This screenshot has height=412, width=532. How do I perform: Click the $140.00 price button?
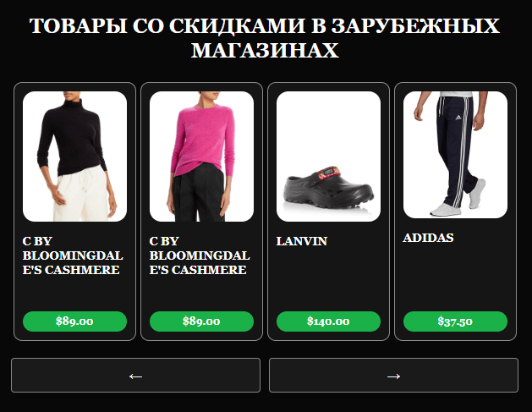(x=328, y=321)
